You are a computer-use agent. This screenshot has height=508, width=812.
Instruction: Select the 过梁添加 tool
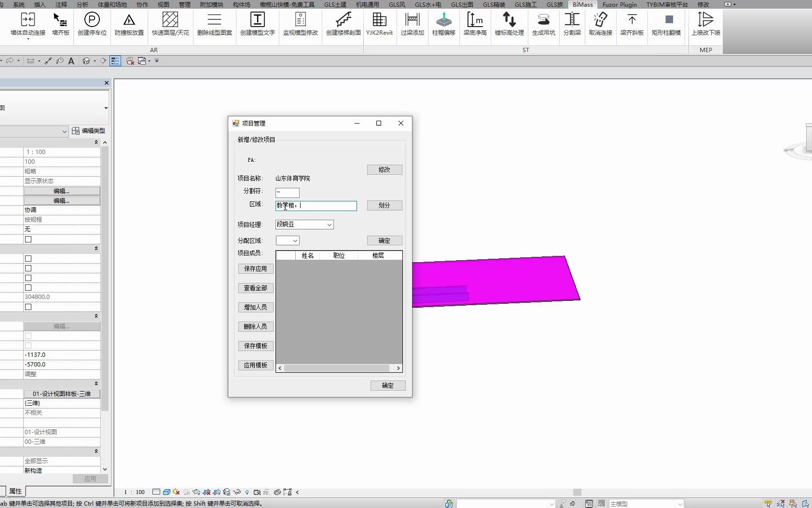412,25
